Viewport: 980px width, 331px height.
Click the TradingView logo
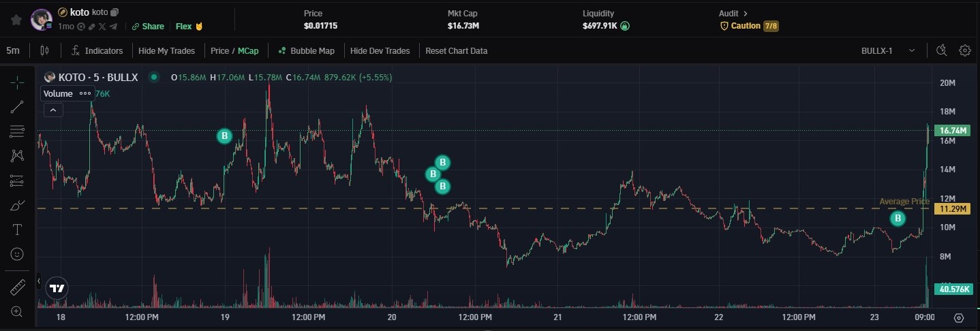(58, 289)
